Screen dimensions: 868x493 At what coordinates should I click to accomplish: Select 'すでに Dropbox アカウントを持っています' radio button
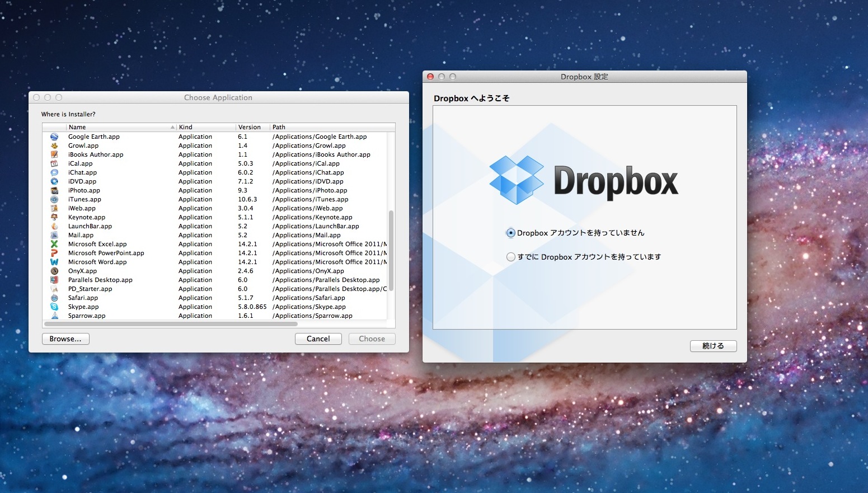510,257
